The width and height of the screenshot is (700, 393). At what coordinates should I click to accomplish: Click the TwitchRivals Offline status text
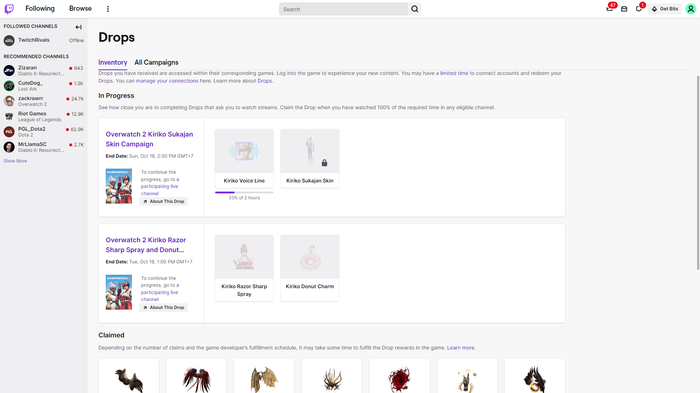click(x=76, y=40)
